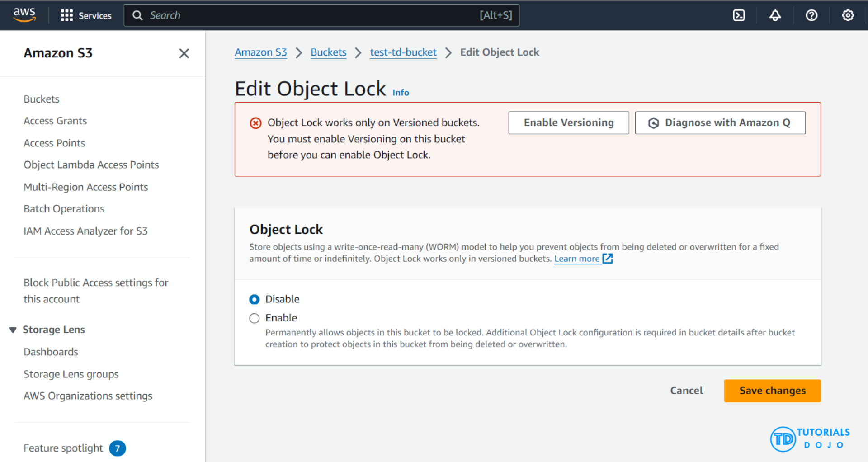The image size is (868, 462).
Task: Click the AWS logo home icon
Action: (x=24, y=15)
